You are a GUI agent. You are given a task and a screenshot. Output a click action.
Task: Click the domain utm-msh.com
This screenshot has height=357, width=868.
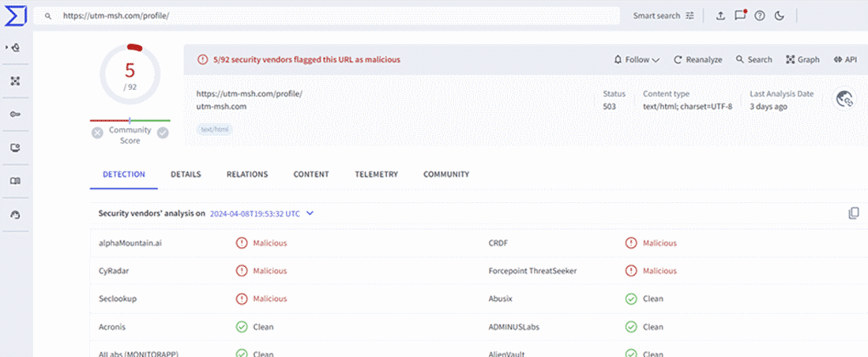(221, 107)
